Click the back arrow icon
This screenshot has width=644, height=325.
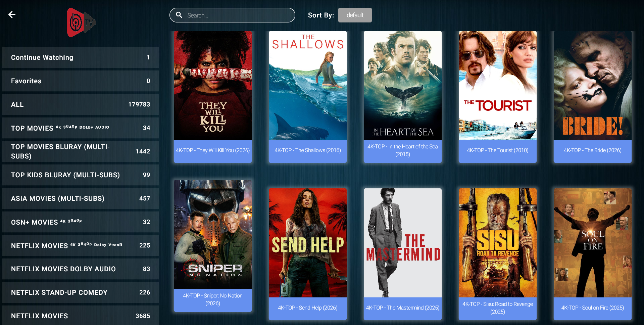point(12,14)
